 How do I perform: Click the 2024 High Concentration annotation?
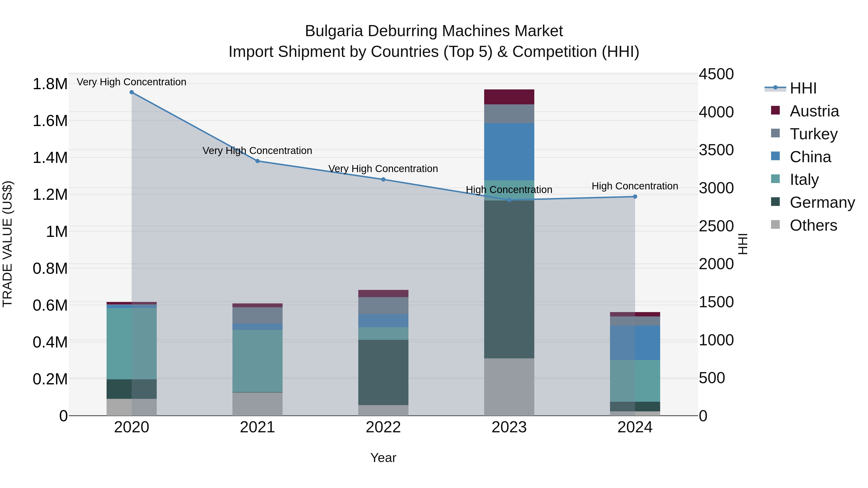[635, 186]
